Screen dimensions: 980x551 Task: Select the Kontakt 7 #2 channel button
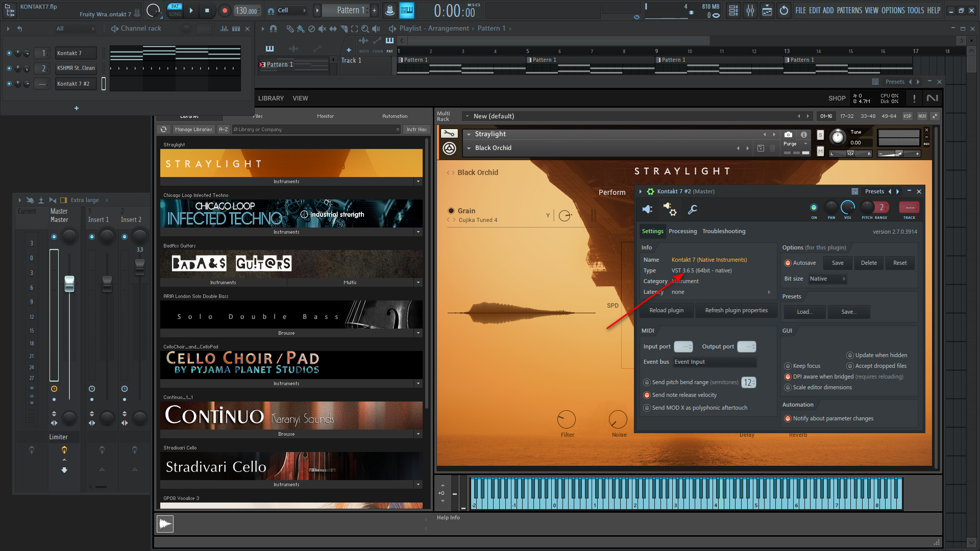(x=76, y=84)
